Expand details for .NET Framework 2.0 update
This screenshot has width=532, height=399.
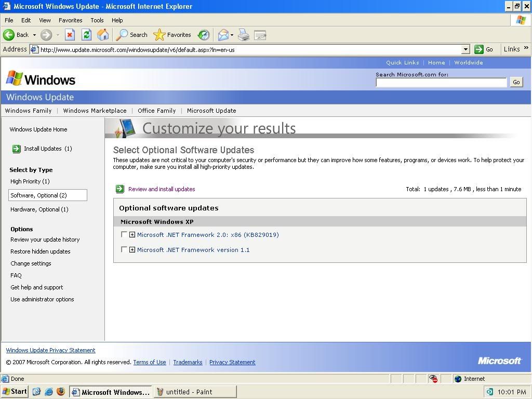pos(132,234)
